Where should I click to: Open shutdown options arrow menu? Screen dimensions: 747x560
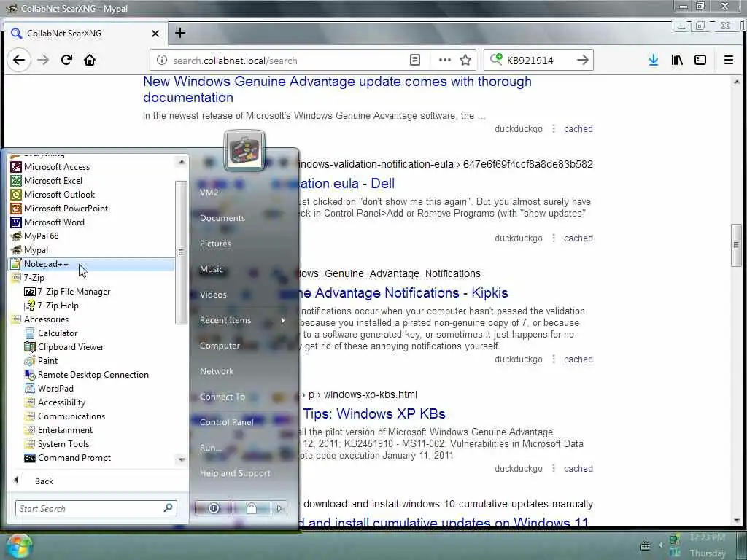[279, 508]
